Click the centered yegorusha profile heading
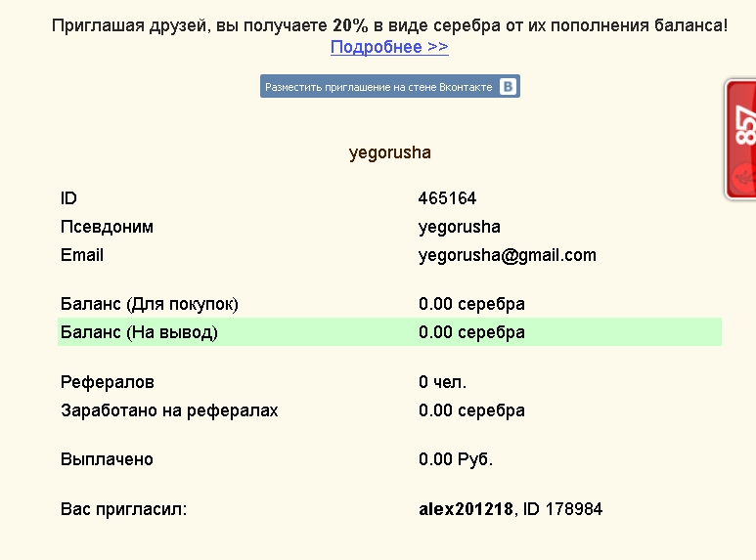This screenshot has width=756, height=560. click(389, 152)
